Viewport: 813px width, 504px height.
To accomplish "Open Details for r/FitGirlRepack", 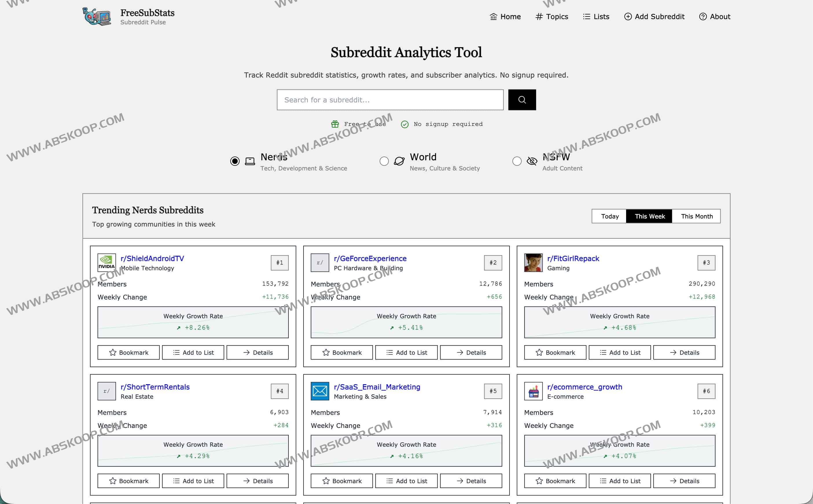I will 684,352.
